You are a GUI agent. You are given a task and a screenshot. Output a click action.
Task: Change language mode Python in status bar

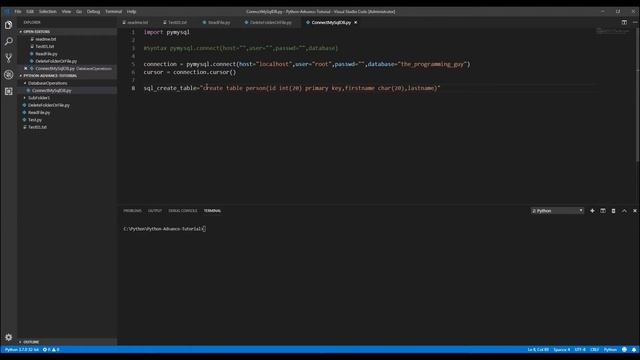point(610,349)
